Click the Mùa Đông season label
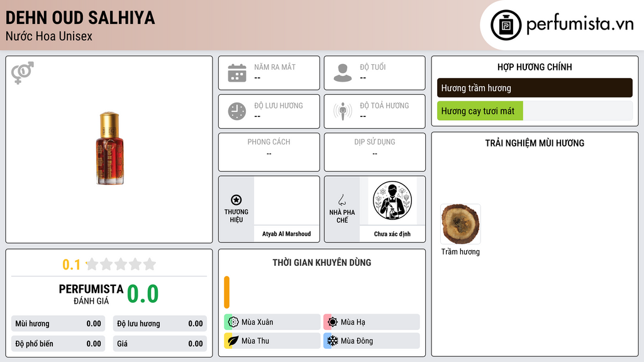This screenshot has height=362, width=644. [x=357, y=341]
